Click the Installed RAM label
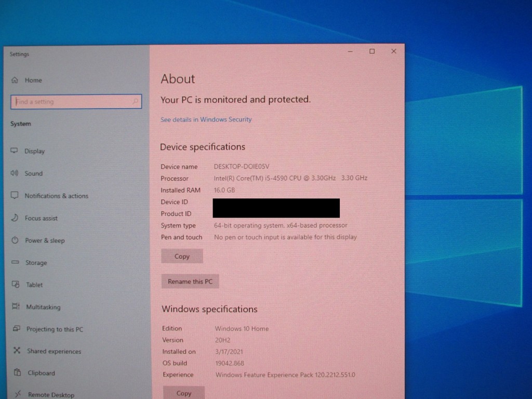The height and width of the screenshot is (399, 532). pos(180,190)
